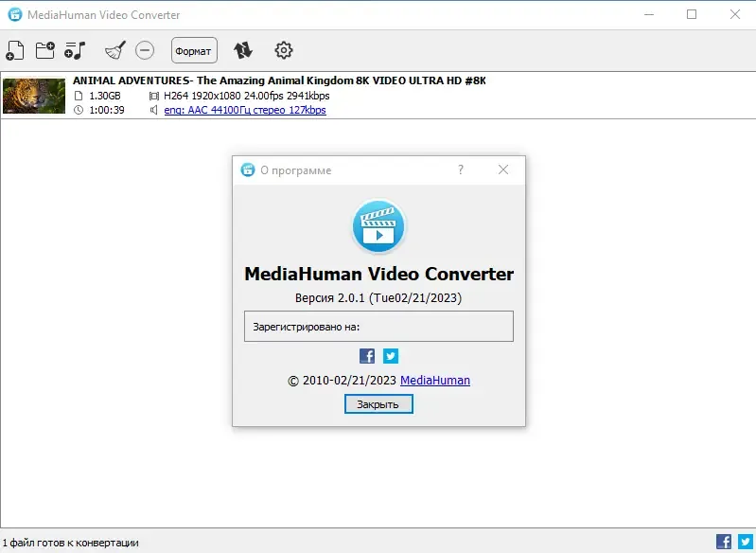Click the Add audio track icon
The height and width of the screenshot is (553, 756).
pyautogui.click(x=75, y=50)
